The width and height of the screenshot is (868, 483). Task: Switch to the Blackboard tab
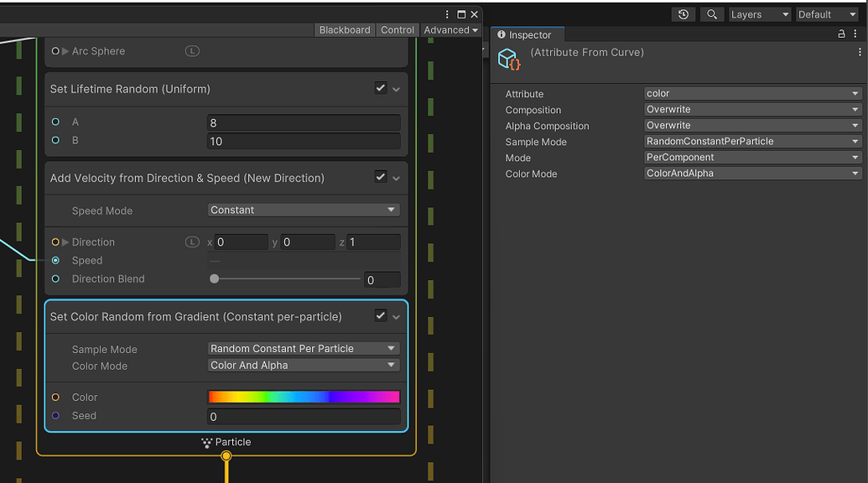coord(344,29)
